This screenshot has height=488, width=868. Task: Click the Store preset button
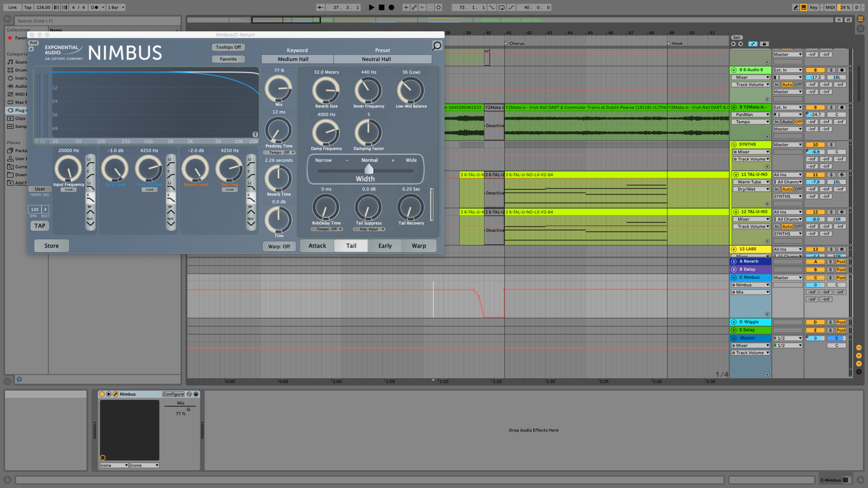coord(52,246)
